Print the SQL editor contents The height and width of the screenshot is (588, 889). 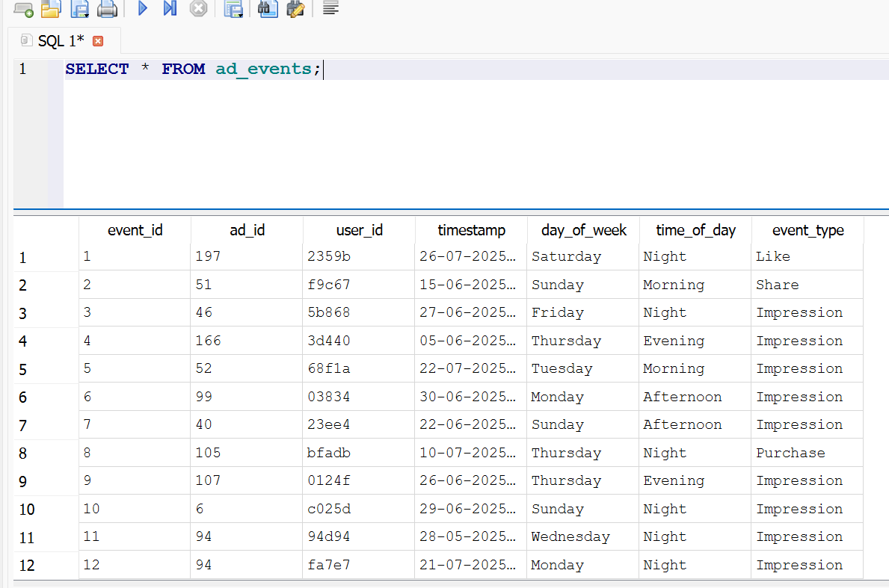click(x=108, y=9)
